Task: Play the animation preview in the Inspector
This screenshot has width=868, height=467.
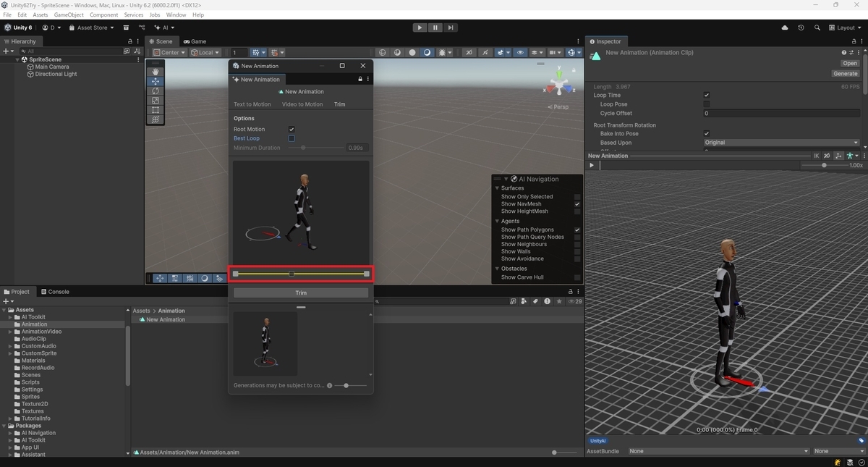Action: point(592,165)
